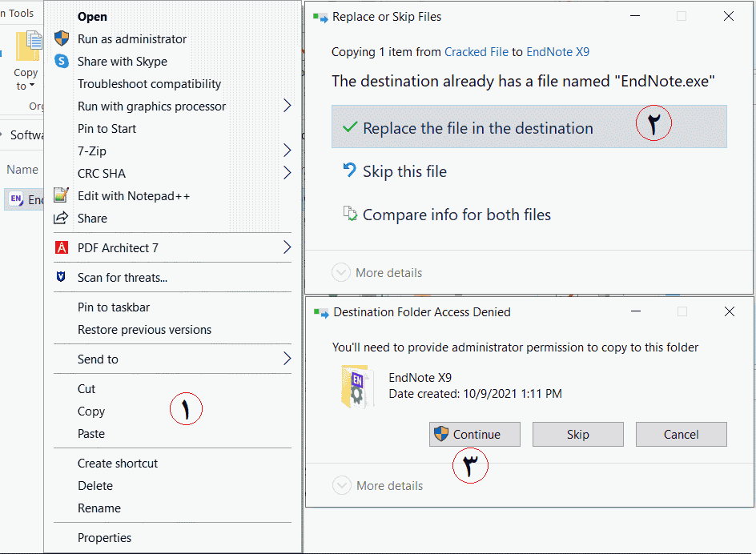Click the EN file icon in the file list
Viewport: 756px width, 554px height.
tap(16, 199)
